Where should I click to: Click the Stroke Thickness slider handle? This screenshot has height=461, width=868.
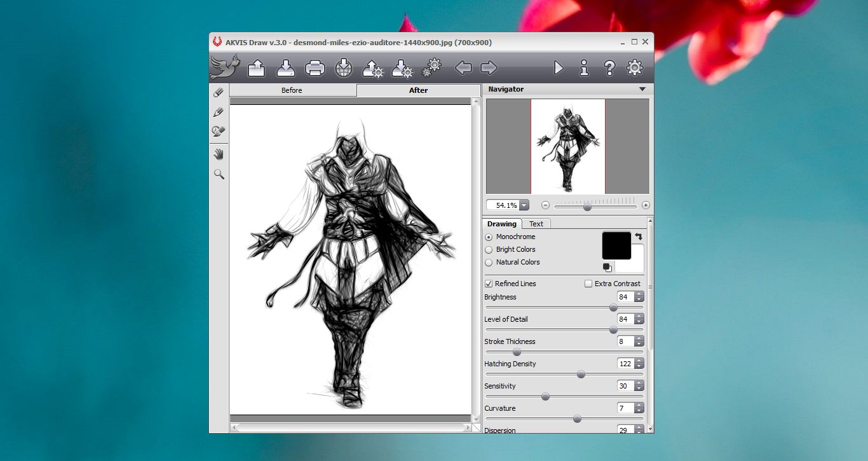coord(517,352)
